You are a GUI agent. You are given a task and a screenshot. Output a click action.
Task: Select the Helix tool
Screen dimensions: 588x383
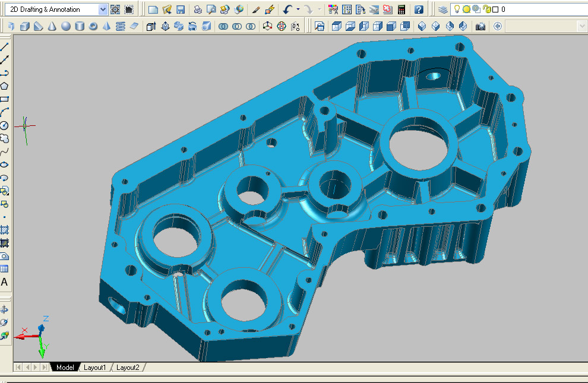point(121,26)
